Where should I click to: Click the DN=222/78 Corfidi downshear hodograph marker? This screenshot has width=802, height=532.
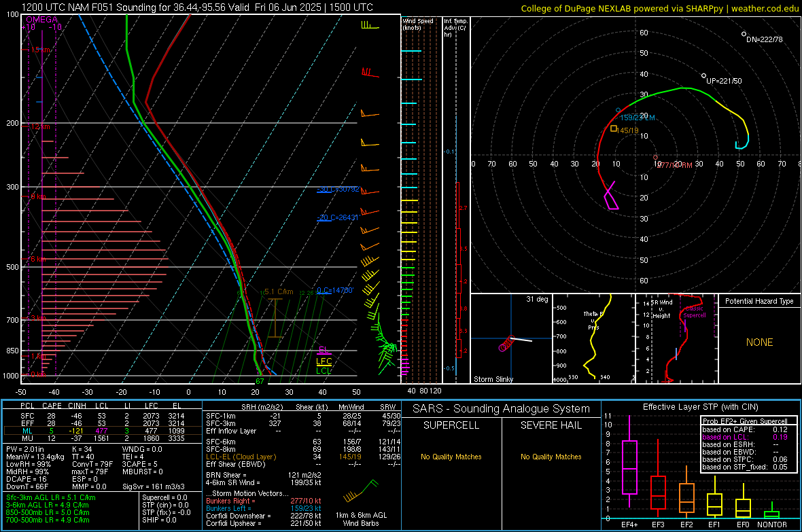(744, 34)
